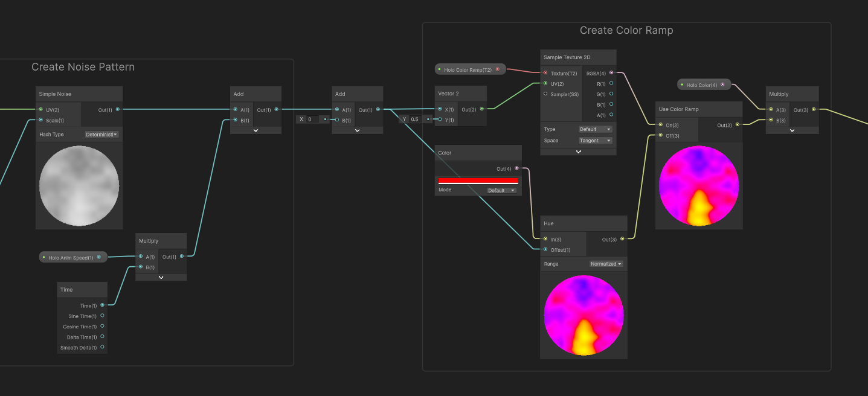Screen dimensions: 868x396
Task: Click the Y value field showing 0.5
Action: (414, 119)
